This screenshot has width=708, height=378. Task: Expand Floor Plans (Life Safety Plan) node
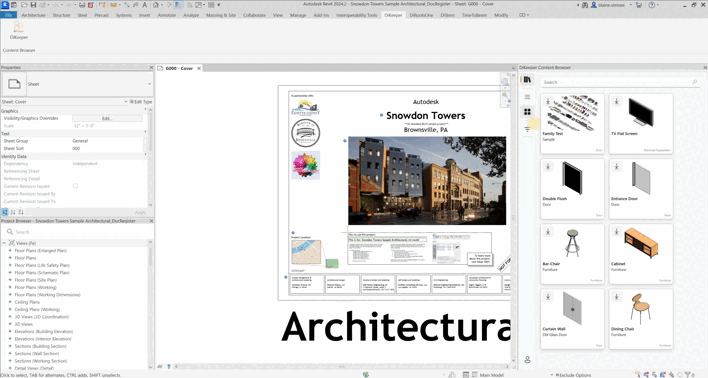pos(10,265)
